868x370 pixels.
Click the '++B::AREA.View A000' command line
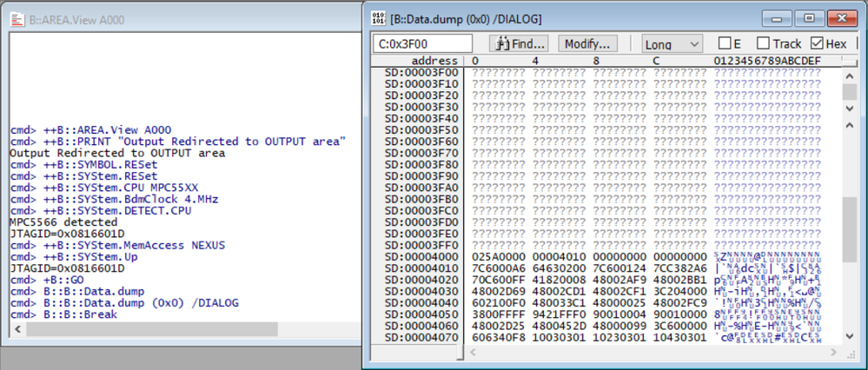90,130
